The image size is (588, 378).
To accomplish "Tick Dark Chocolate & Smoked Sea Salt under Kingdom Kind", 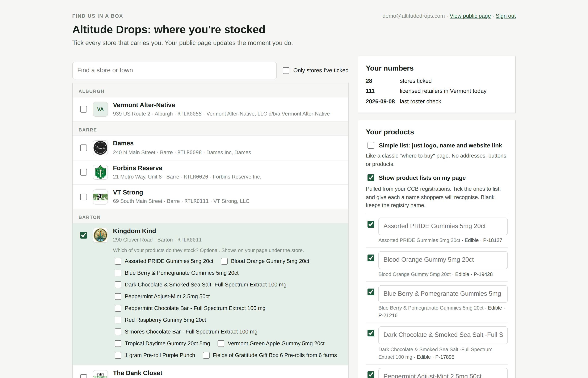I will (118, 285).
